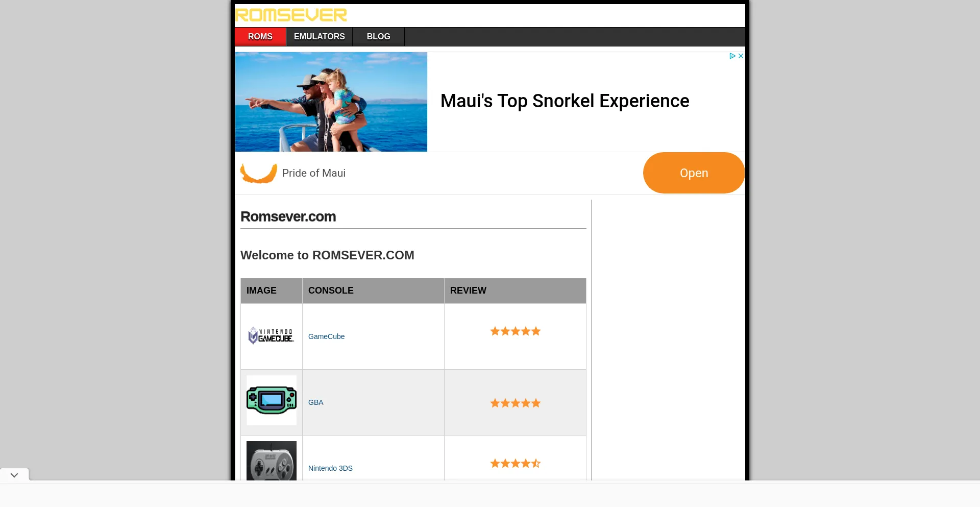The height and width of the screenshot is (507, 980).
Task: Open the Nintendo 3DS link
Action: 330,468
